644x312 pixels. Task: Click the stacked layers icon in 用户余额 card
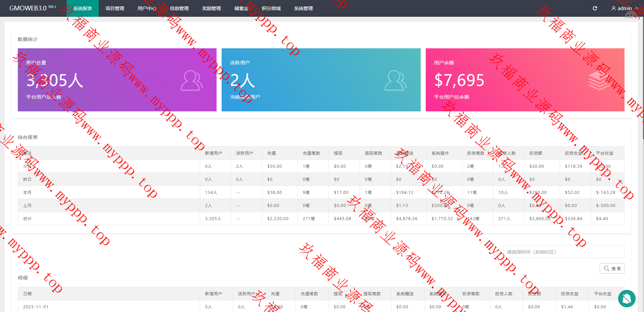[599, 81]
